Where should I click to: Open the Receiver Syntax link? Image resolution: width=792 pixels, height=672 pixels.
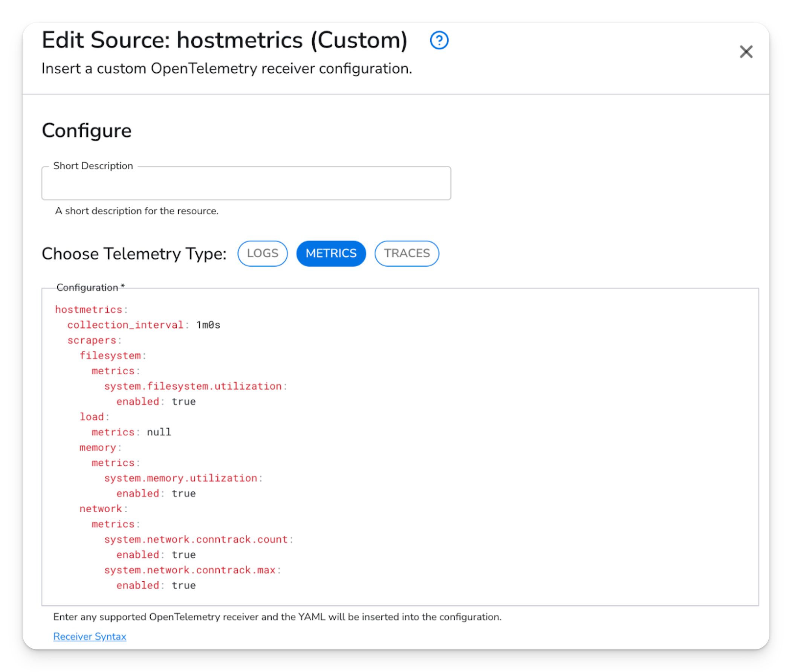point(90,636)
